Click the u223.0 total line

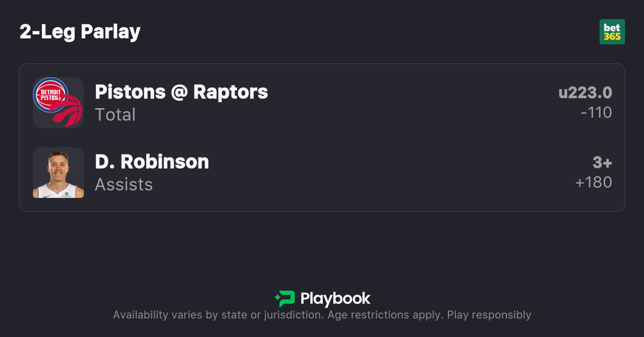point(585,93)
